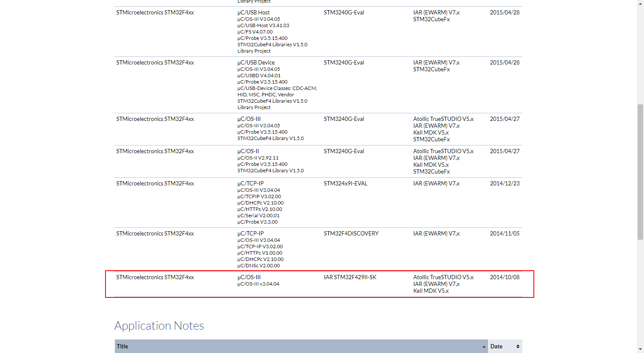Grab the vertical page scrollbar thumb
The height and width of the screenshot is (353, 644).
click(x=640, y=172)
